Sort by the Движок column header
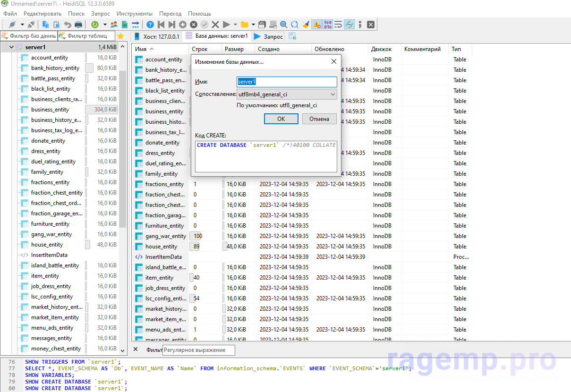571x392 pixels. (384, 49)
